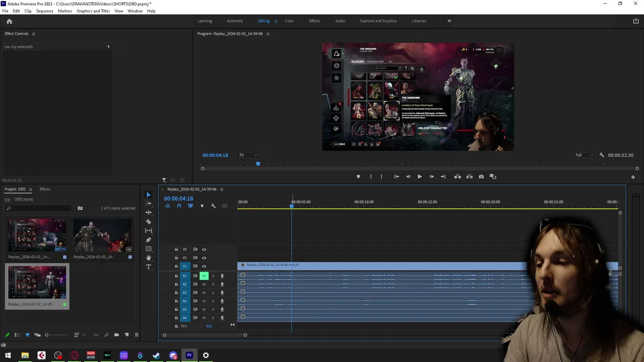Create a new bin in Project panel
Viewport: 644px width, 362px height.
click(117, 335)
